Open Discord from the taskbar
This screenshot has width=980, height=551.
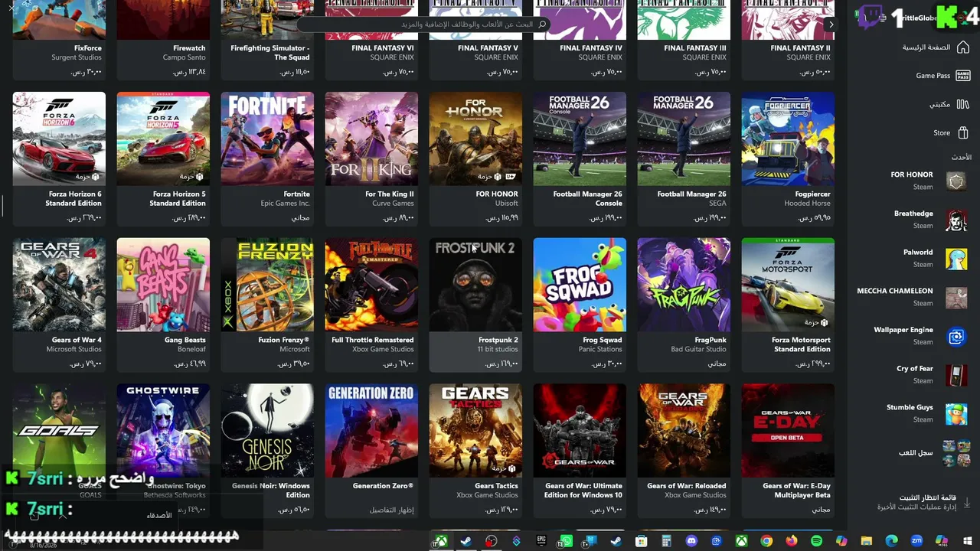[x=691, y=541]
